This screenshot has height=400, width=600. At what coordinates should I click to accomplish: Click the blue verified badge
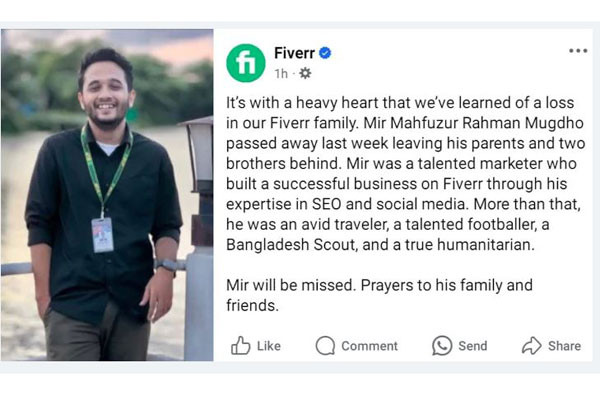(325, 53)
